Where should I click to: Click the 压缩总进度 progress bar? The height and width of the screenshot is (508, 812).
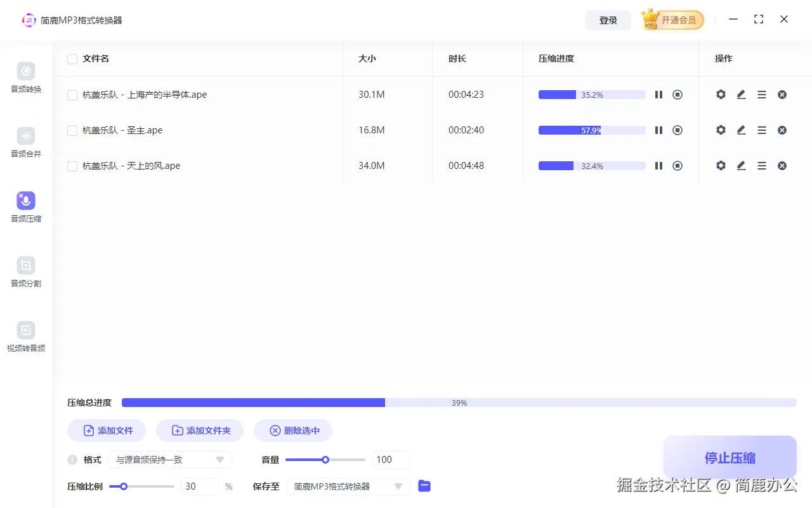tap(459, 403)
